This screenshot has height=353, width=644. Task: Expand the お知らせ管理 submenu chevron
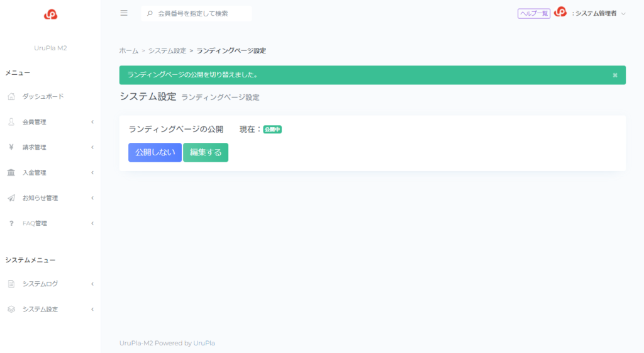pyautogui.click(x=92, y=198)
